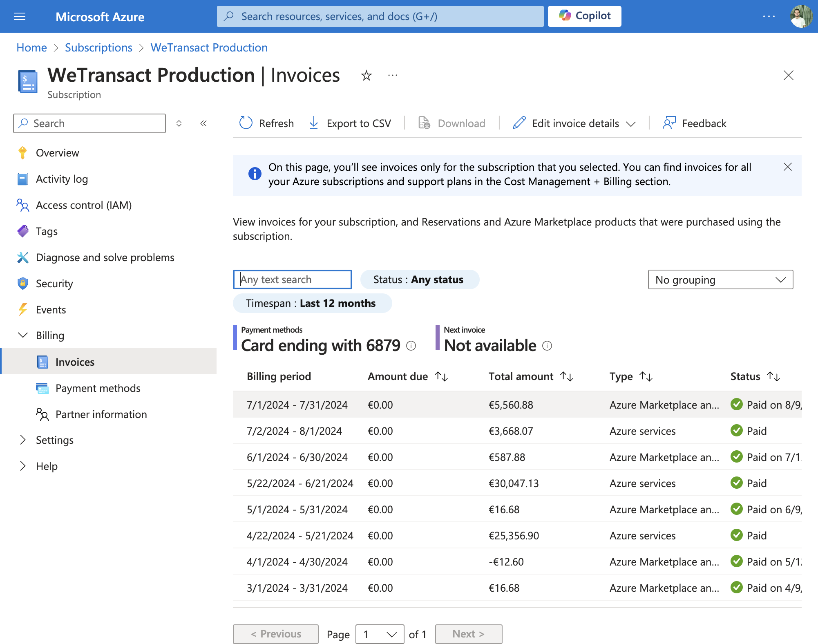The width and height of the screenshot is (818, 644).
Task: Open Security in the sidebar
Action: (x=54, y=284)
